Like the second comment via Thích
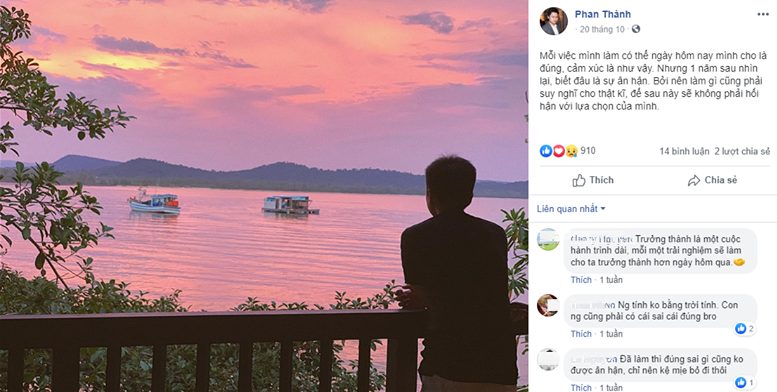 [581, 334]
